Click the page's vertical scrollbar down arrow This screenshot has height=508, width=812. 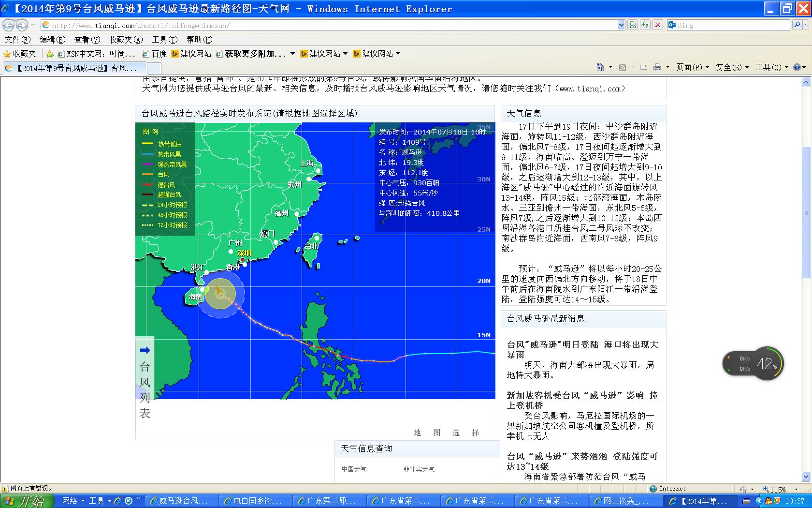click(806, 477)
